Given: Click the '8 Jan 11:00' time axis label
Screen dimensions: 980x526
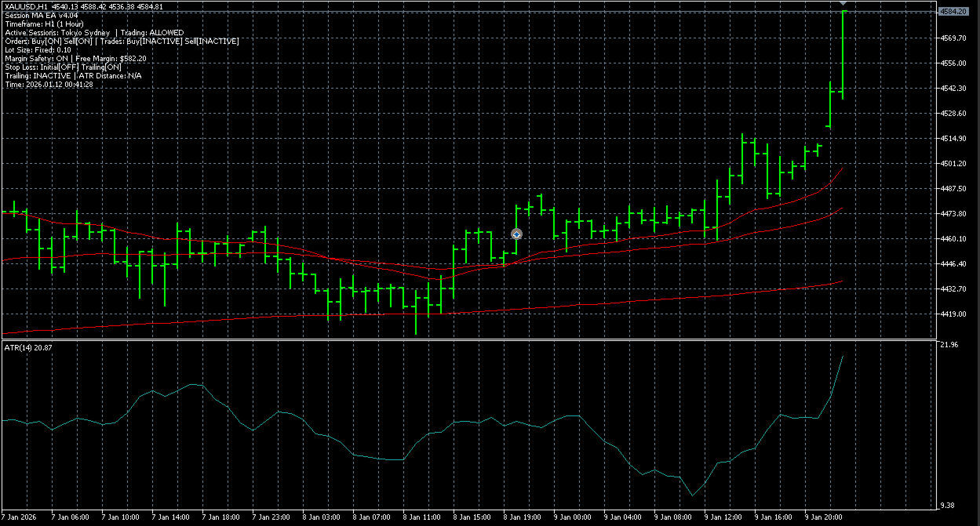Looking at the screenshot, I should 422,517.
